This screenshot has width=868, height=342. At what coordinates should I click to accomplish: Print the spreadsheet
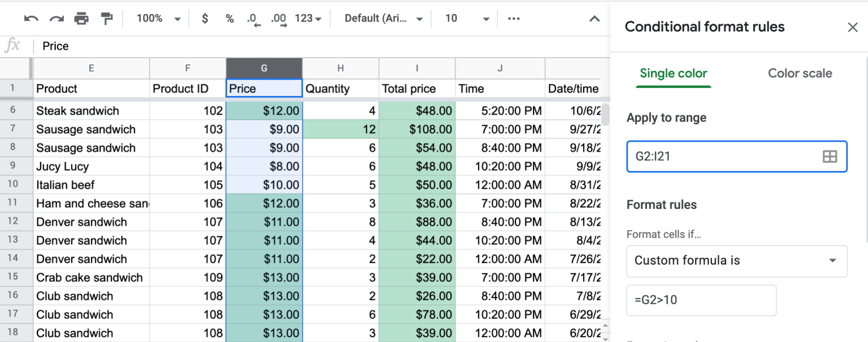pyautogui.click(x=81, y=18)
